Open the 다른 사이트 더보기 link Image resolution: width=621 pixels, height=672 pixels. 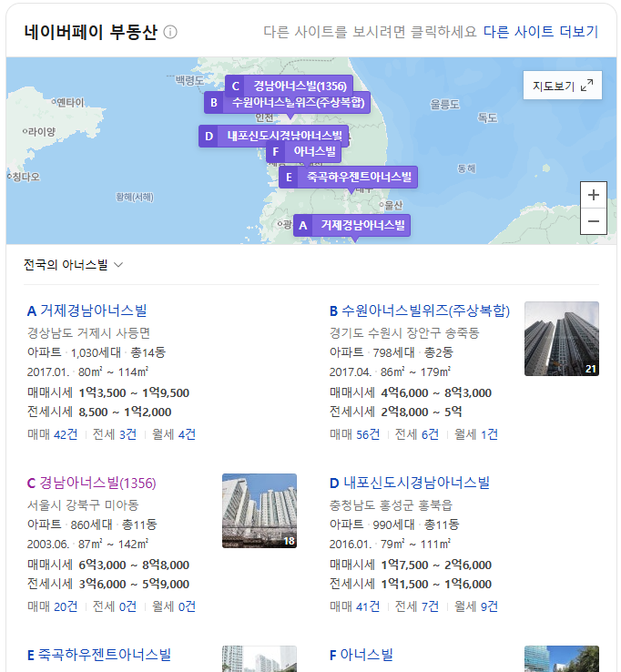[x=541, y=32]
